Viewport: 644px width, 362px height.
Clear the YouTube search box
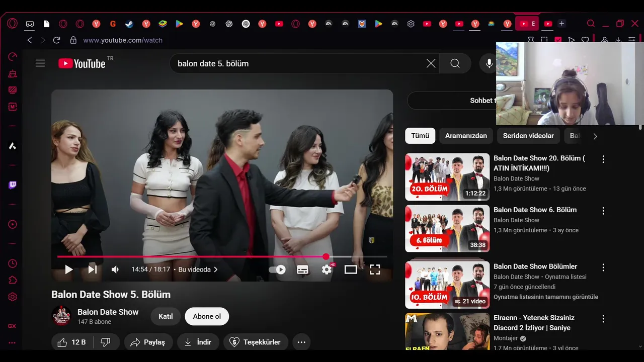(431, 63)
